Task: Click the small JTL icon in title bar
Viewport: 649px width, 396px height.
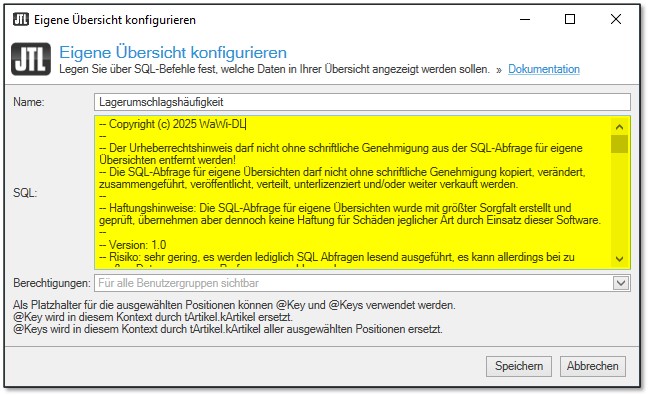Action: [x=21, y=19]
